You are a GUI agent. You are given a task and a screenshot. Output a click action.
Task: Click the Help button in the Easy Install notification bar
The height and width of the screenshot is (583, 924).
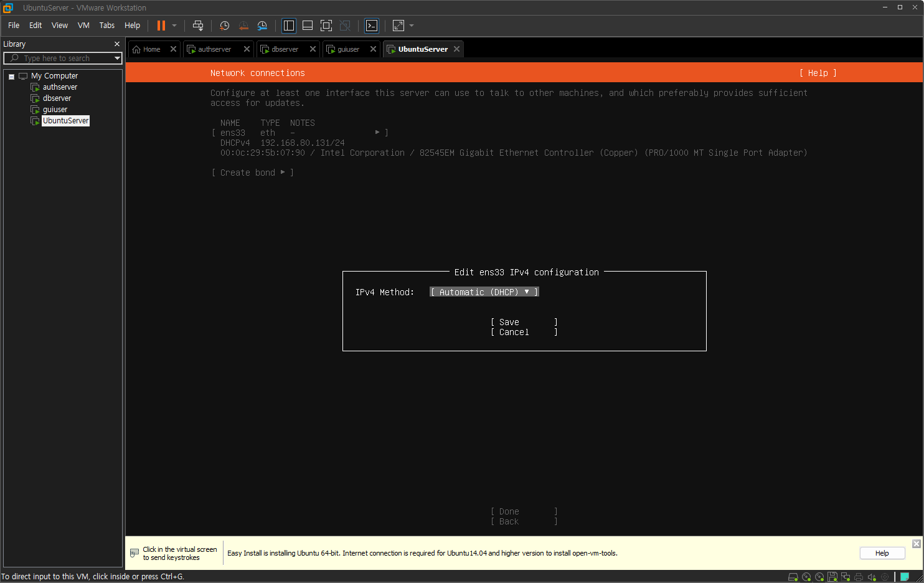click(x=882, y=553)
